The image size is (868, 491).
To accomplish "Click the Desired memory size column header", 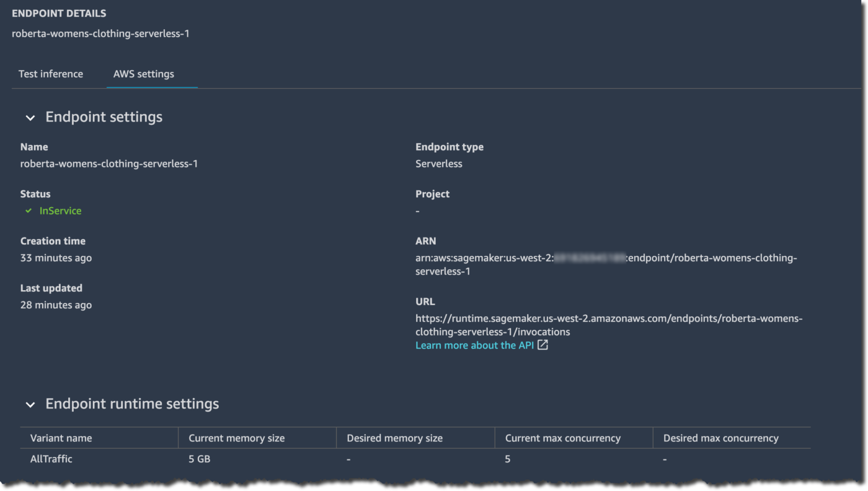I will pyautogui.click(x=394, y=438).
